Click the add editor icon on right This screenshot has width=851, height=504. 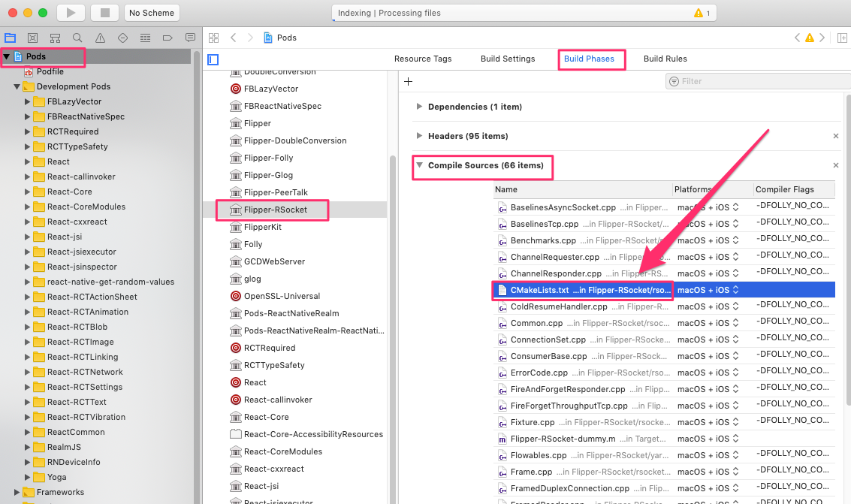coord(842,38)
